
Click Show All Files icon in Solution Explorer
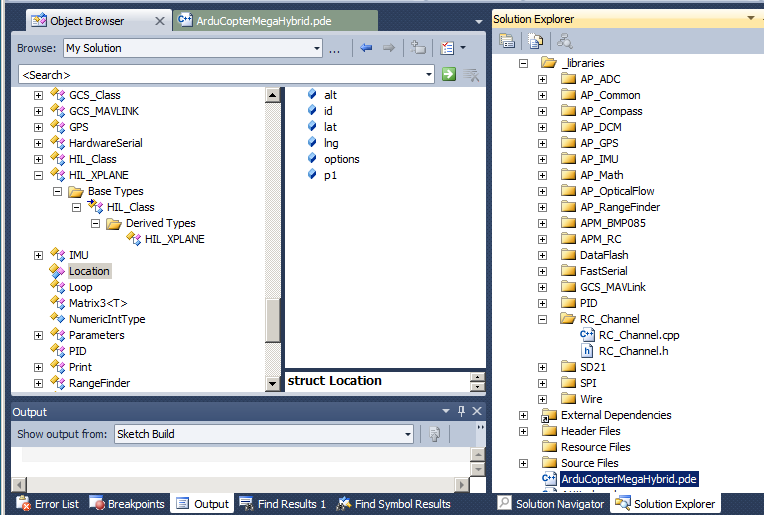536,41
